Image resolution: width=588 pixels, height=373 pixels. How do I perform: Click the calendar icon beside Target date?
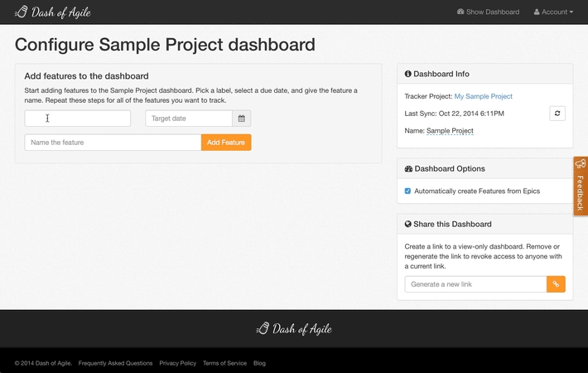pos(242,119)
